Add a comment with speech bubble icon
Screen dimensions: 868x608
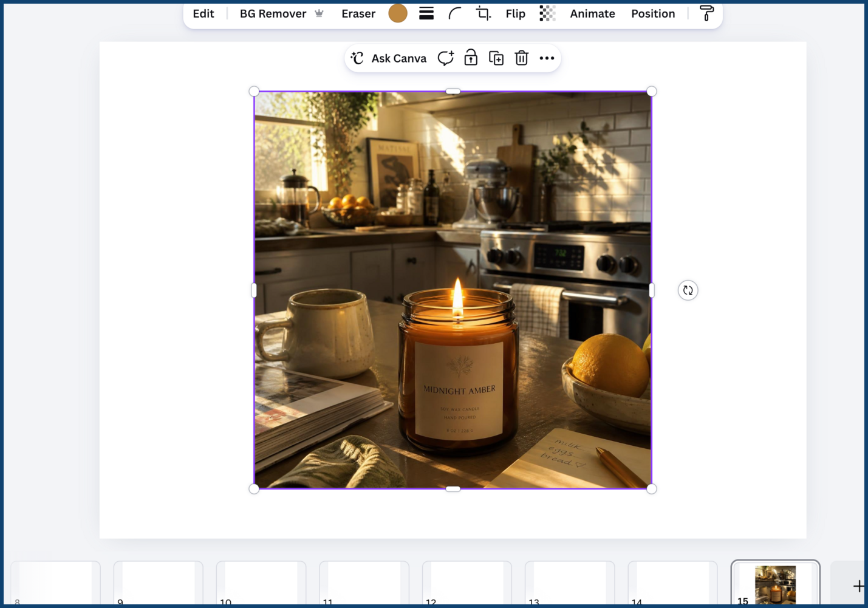pyautogui.click(x=446, y=58)
